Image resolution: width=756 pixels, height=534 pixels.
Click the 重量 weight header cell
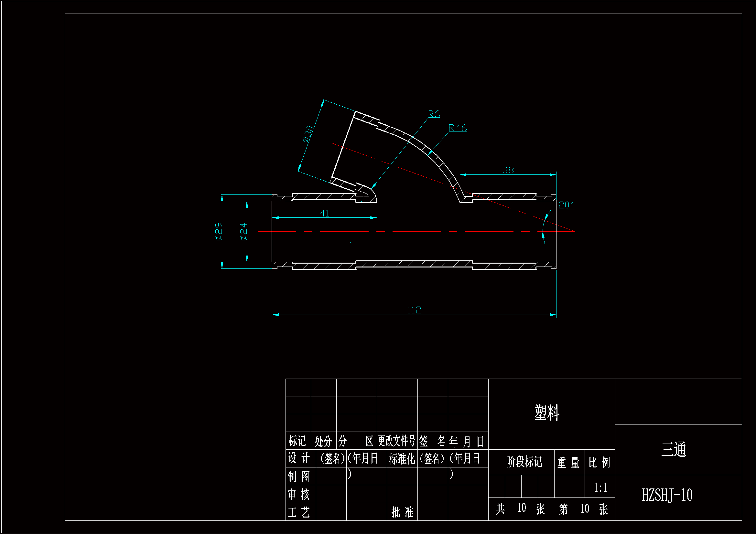coord(568,462)
